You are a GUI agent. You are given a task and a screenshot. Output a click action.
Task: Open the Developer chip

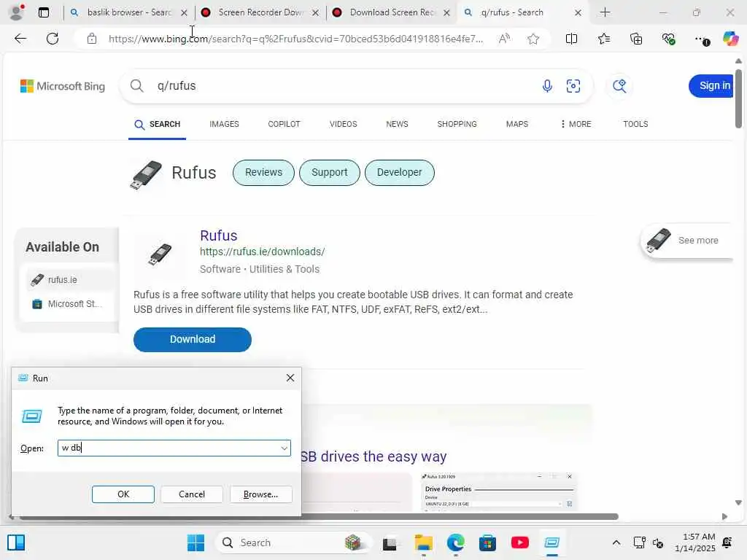(399, 172)
